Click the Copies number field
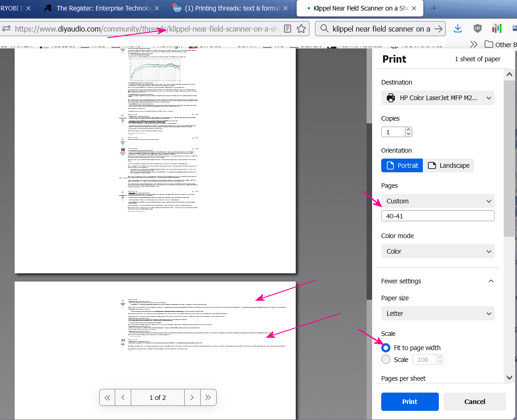This screenshot has height=420, width=517. point(393,132)
